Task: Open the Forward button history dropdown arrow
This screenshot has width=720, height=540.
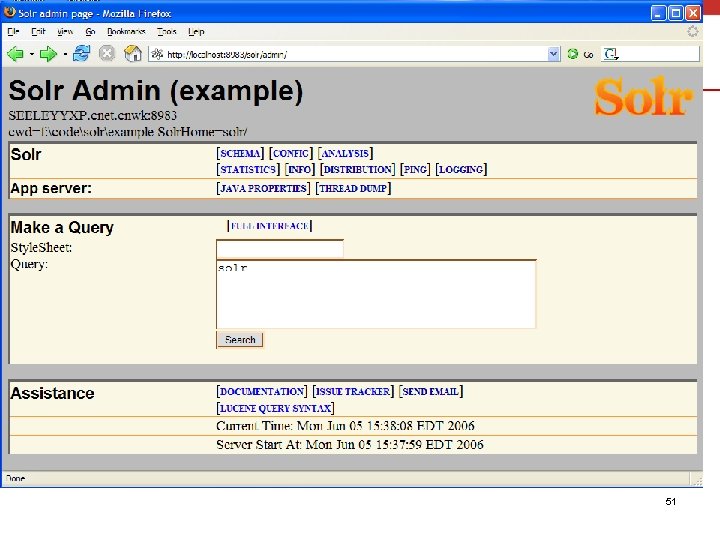Action: [65, 54]
